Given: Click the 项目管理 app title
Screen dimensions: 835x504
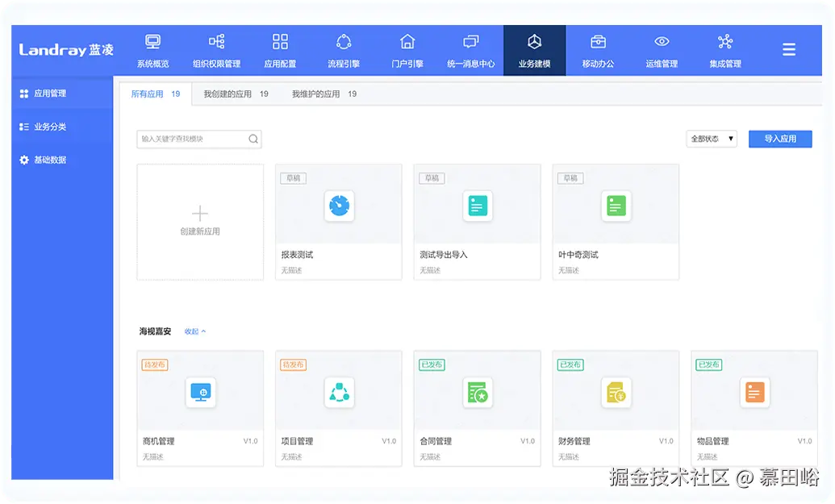Looking at the screenshot, I should (297, 441).
